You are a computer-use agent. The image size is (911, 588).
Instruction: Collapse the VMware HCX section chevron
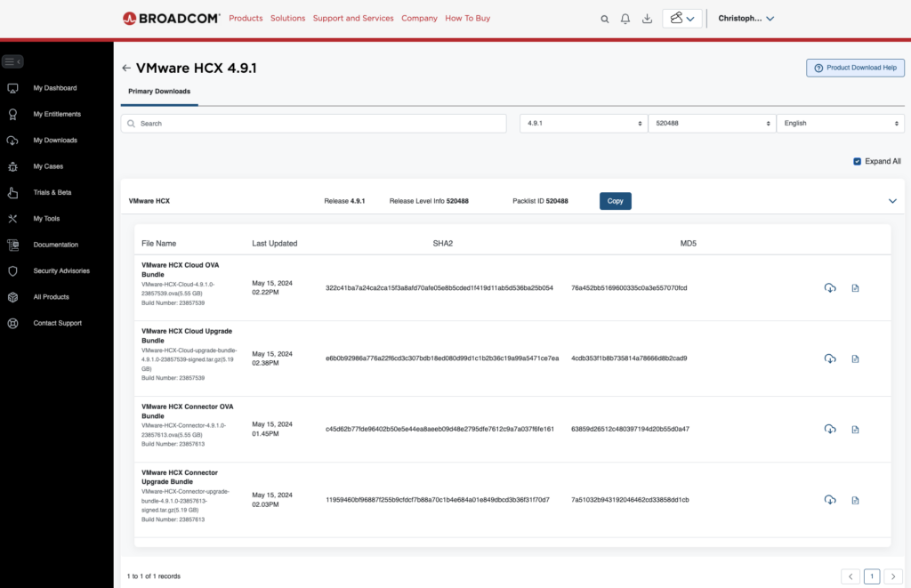coord(892,201)
